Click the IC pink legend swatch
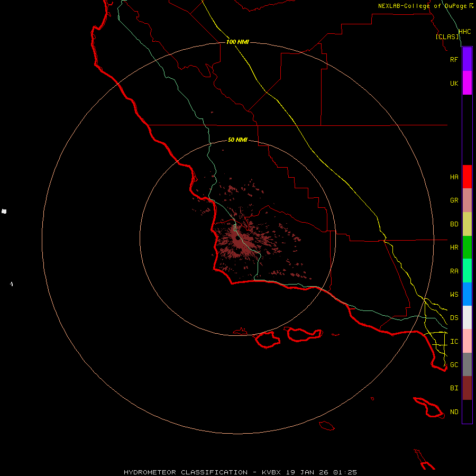The image size is (476, 476). point(467,341)
